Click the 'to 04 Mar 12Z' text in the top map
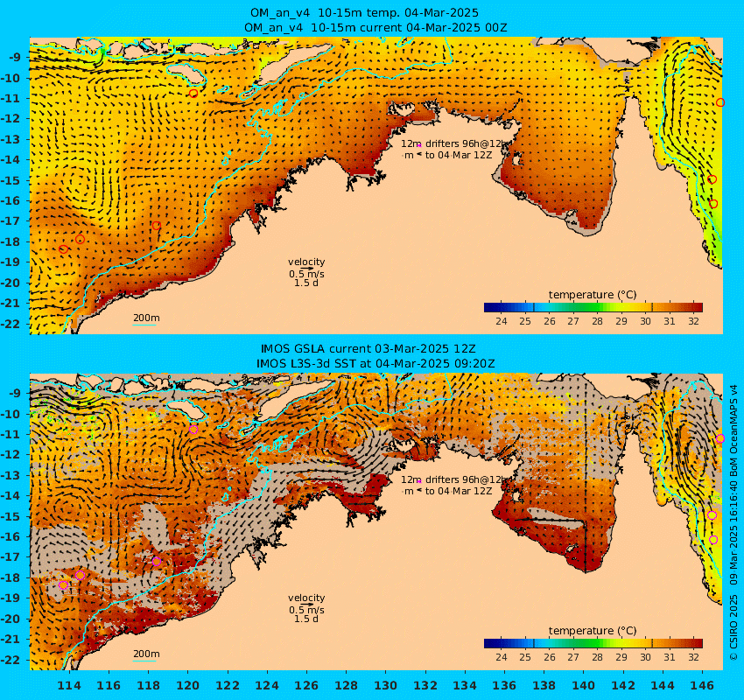 tap(459, 155)
